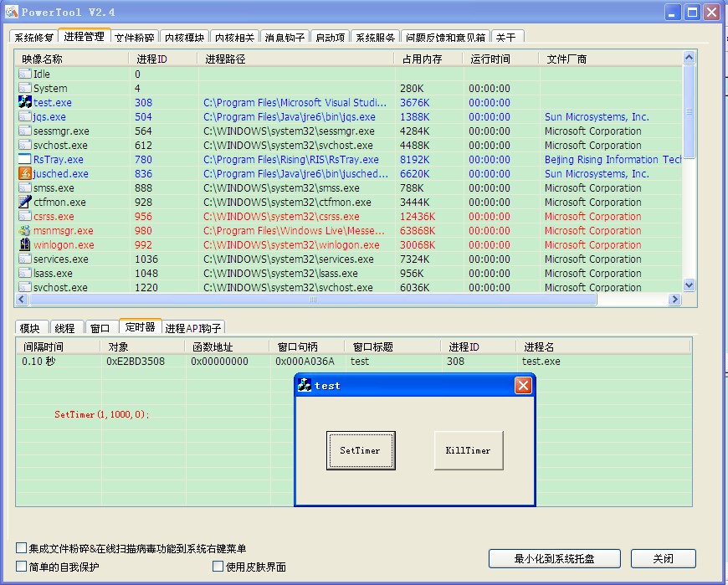The image size is (728, 585).
Task: Click path C:\WINDOWS\system32\lsass.exe
Action: pyautogui.click(x=280, y=273)
